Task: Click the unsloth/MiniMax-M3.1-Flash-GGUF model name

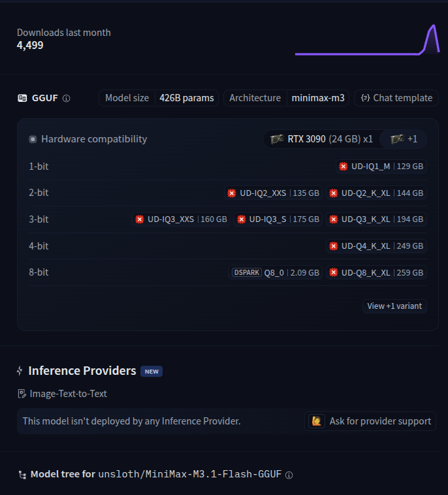Action: point(190,474)
